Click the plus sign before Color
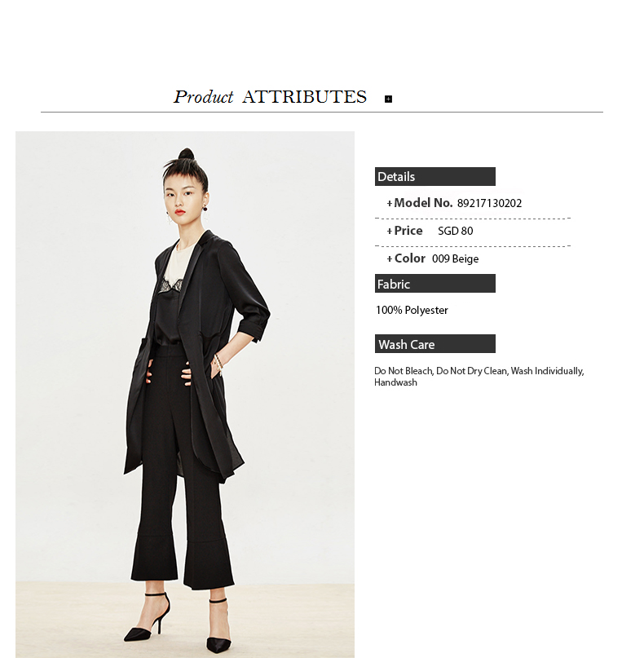Screen dimensions: 644x658 coord(390,259)
